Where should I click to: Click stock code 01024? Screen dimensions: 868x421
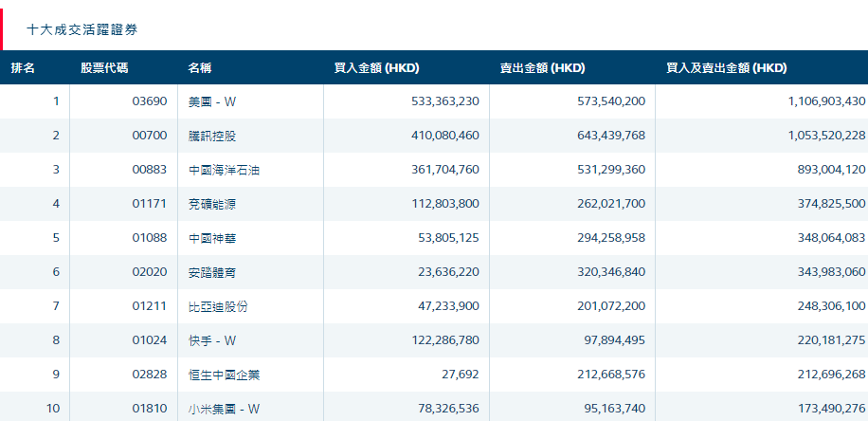[150, 340]
